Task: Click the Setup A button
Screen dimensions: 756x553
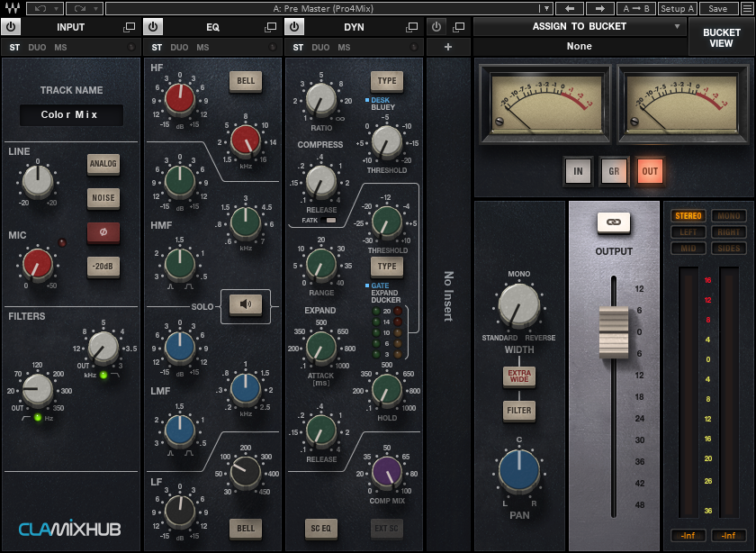Action: 677,8
